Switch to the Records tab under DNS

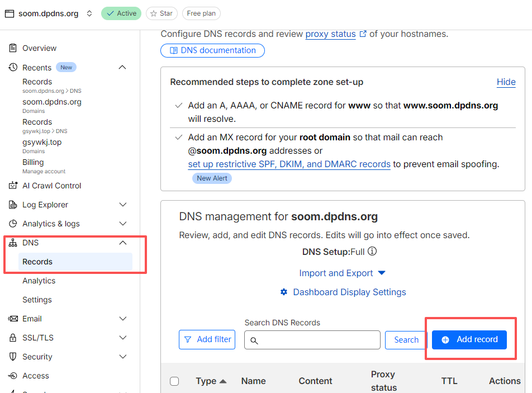point(37,262)
